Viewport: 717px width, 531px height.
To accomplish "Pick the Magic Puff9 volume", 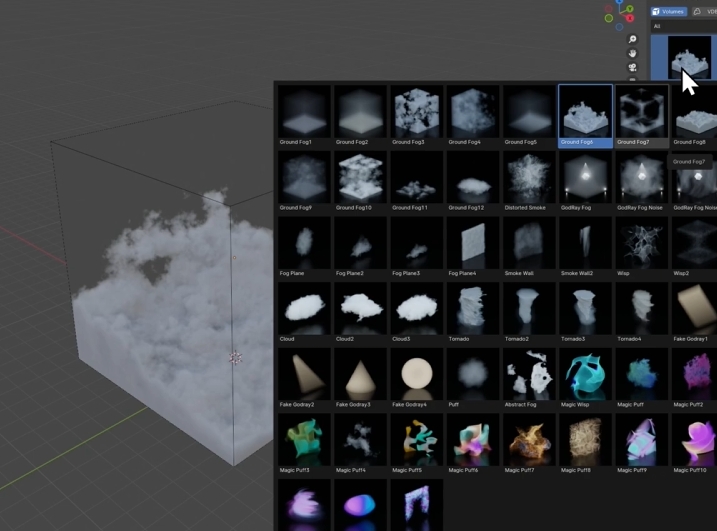I will pos(642,444).
